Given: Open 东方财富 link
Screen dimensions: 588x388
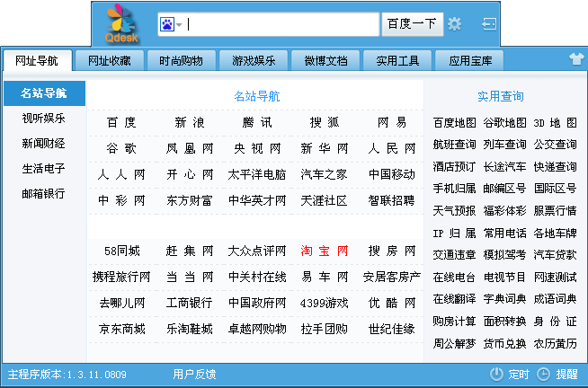Looking at the screenshot, I should (189, 201).
